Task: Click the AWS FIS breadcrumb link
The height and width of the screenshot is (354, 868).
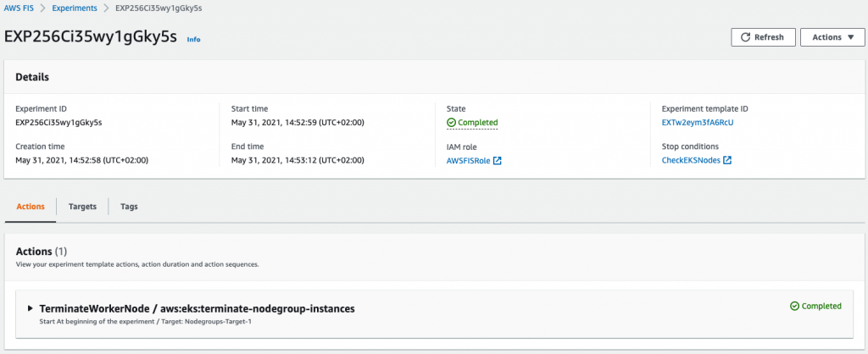Action: (x=19, y=8)
